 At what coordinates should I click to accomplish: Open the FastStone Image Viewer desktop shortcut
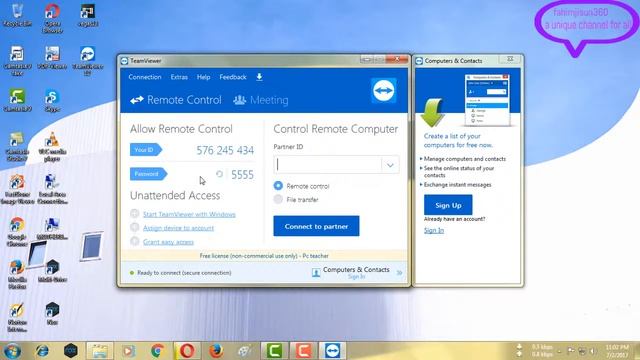point(17,189)
